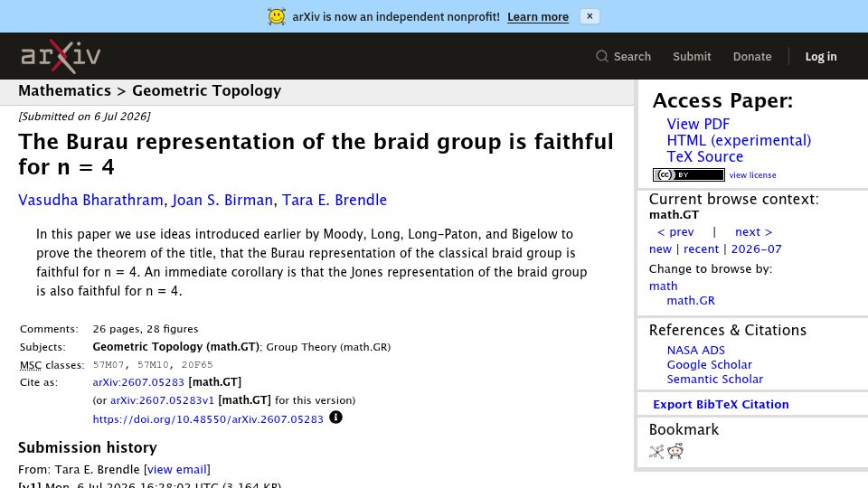Open author Joan S. Birman
868x488 pixels.
click(x=222, y=200)
